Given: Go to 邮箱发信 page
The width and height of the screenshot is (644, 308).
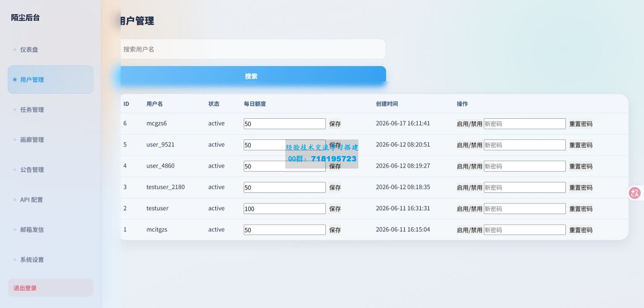Looking at the screenshot, I should (50, 230).
